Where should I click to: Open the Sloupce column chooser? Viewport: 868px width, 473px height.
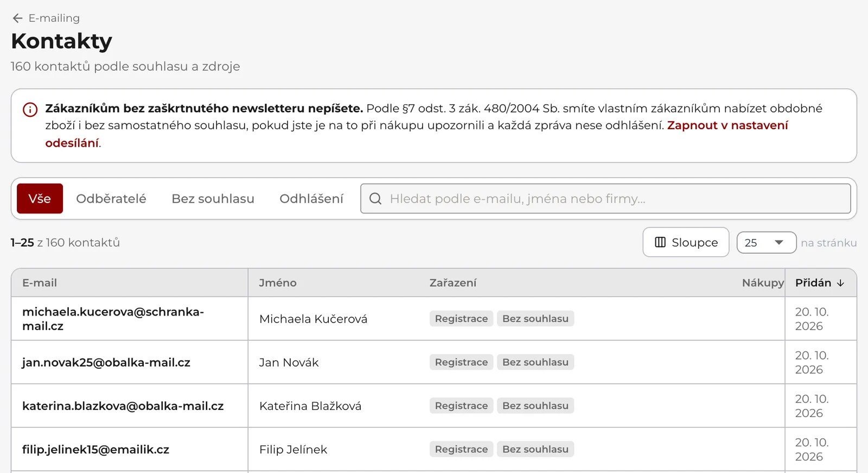(x=686, y=242)
